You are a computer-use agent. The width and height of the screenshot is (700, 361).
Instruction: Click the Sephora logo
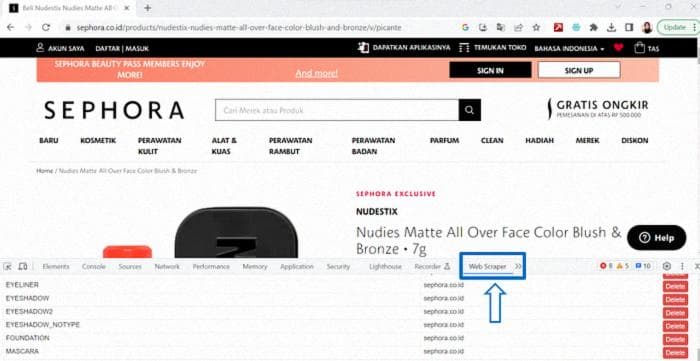pyautogui.click(x=114, y=110)
